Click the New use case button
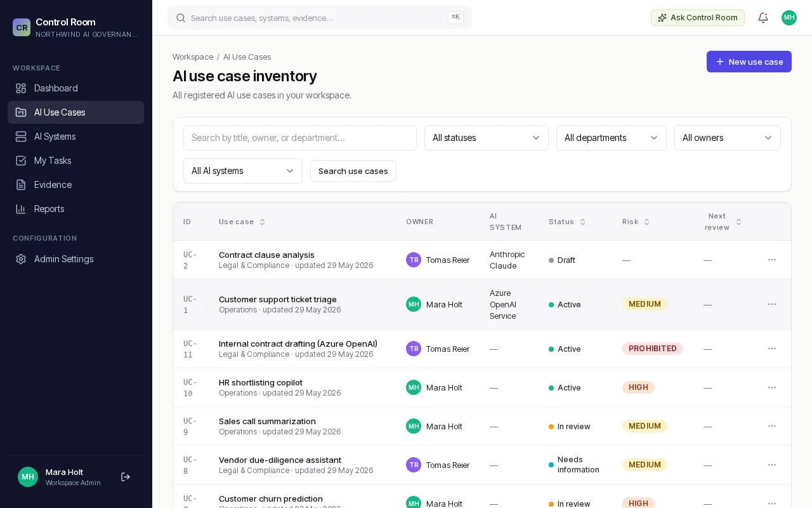 tap(749, 62)
